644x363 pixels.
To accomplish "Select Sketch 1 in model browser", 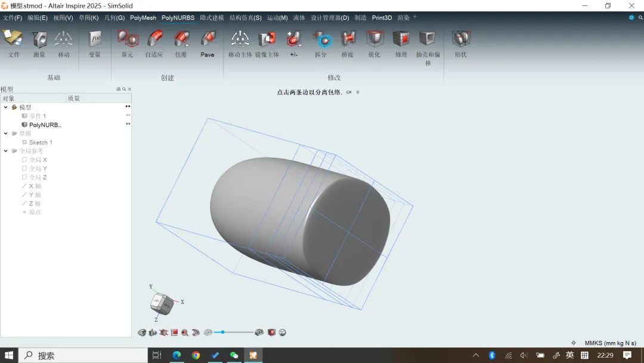I will tap(41, 143).
